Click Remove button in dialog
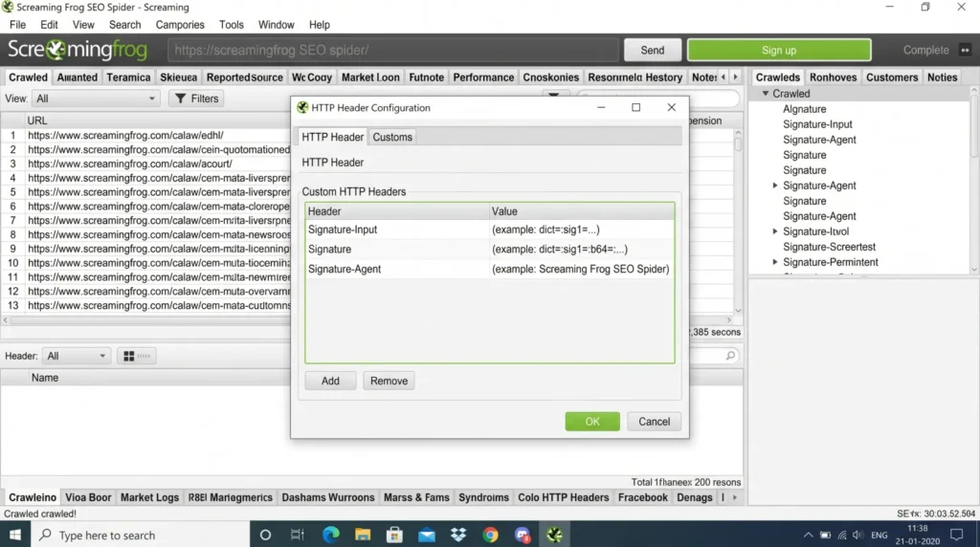 [x=389, y=381]
